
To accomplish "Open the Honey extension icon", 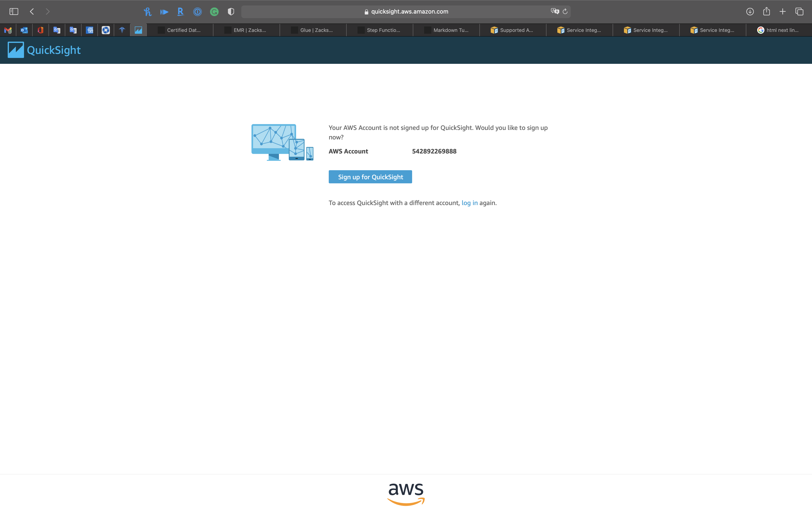I will click(147, 12).
